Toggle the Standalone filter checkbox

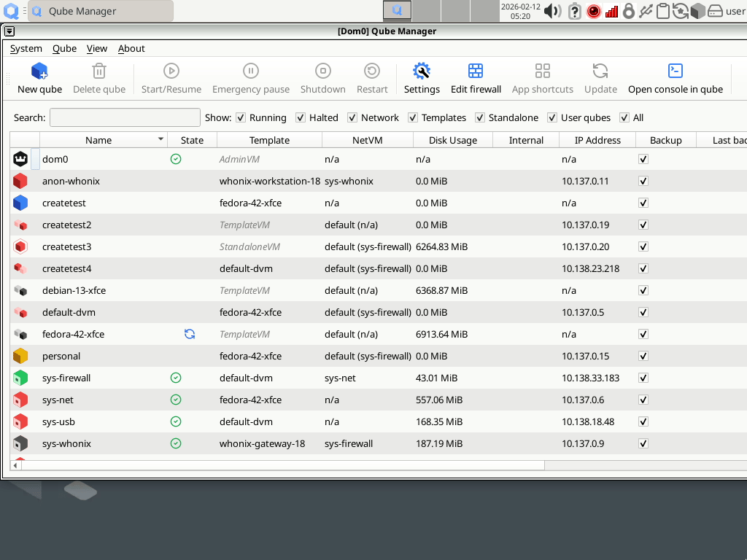[480, 117]
